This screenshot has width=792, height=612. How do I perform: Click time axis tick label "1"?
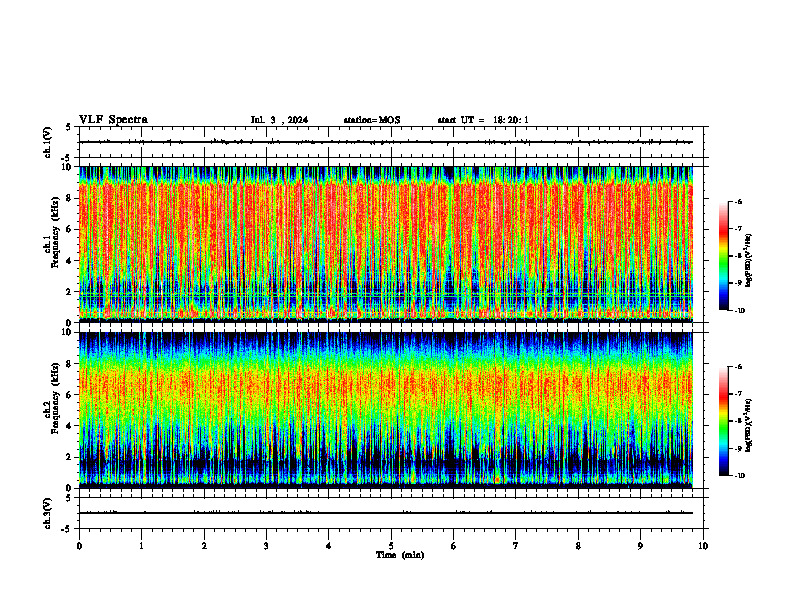coord(141,546)
